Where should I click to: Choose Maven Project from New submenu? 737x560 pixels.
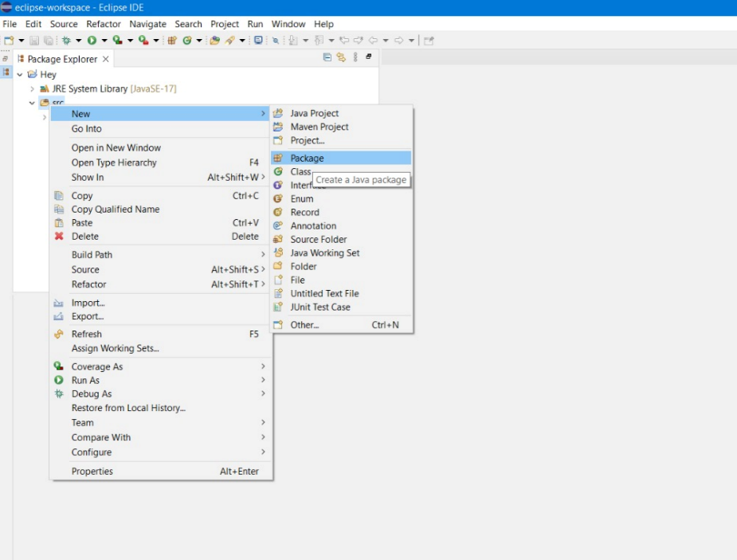341,127
